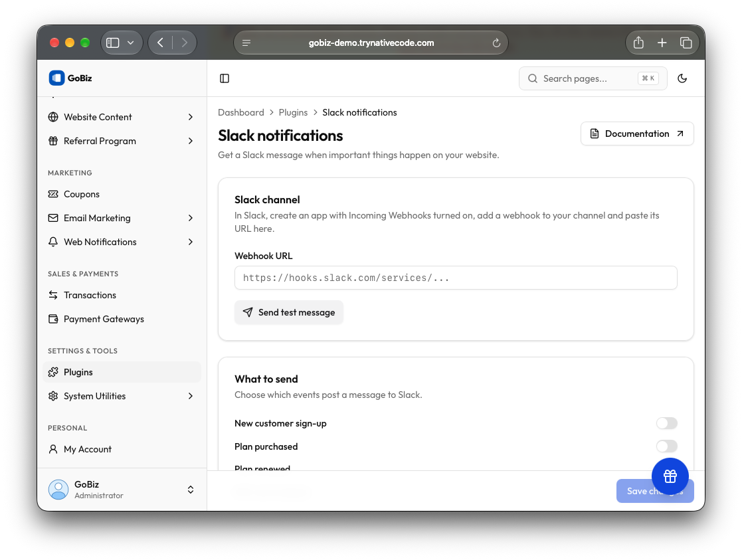Click the GoBiz logo icon
Screen dimensions: 742x560
(56, 78)
